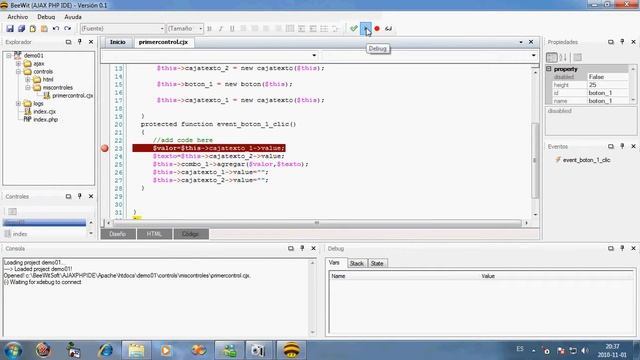Viewport: 640px width, 360px height.
Task: Click the red record/stop debug icon
Action: pyautogui.click(x=377, y=29)
